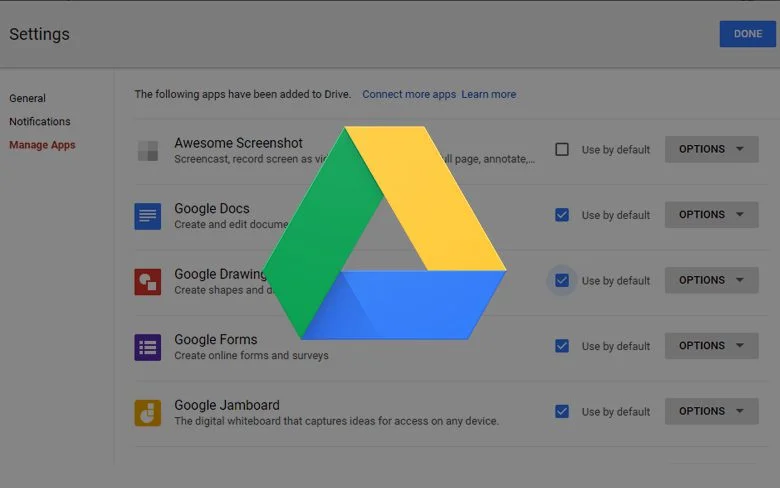780x488 pixels.
Task: Select the Manage Apps tab
Action: click(x=42, y=145)
